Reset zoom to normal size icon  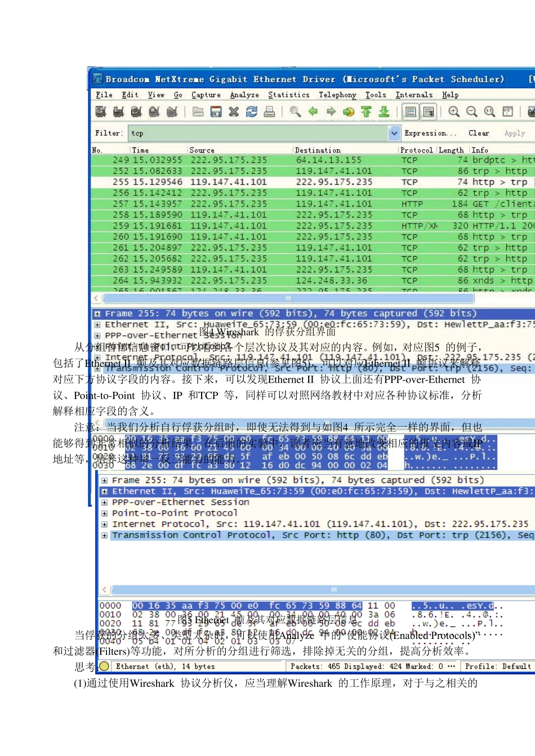pos(490,111)
